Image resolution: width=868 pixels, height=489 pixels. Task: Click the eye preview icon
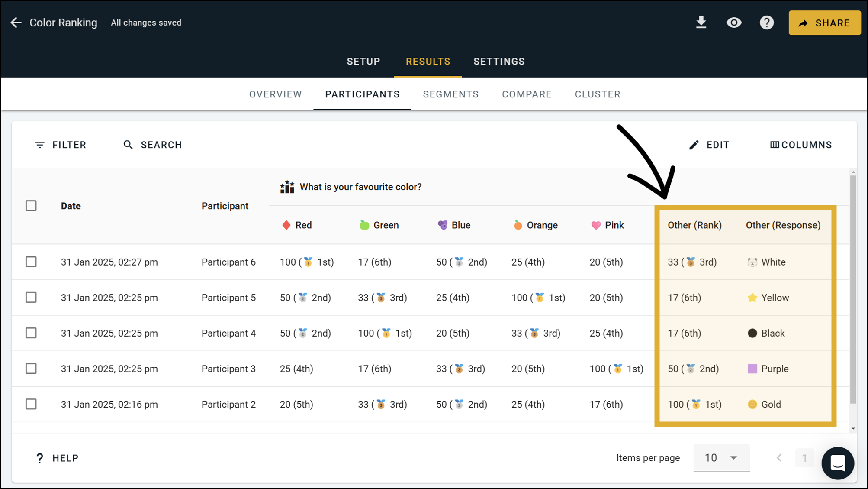[734, 23]
